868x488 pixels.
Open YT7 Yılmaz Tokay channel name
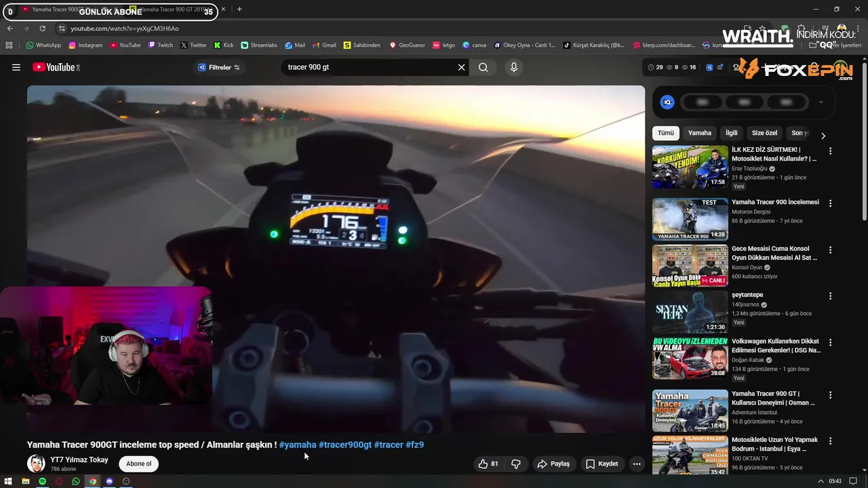click(x=79, y=460)
